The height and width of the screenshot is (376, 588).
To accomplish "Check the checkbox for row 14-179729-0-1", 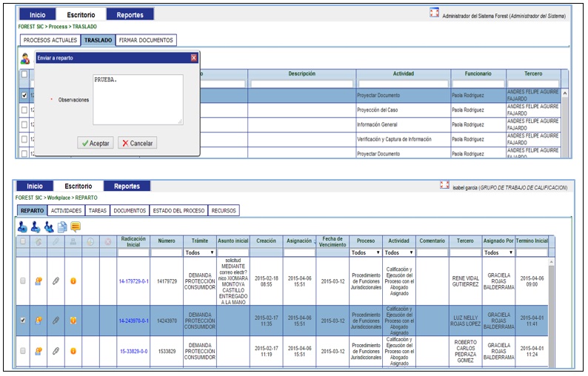I will point(23,281).
